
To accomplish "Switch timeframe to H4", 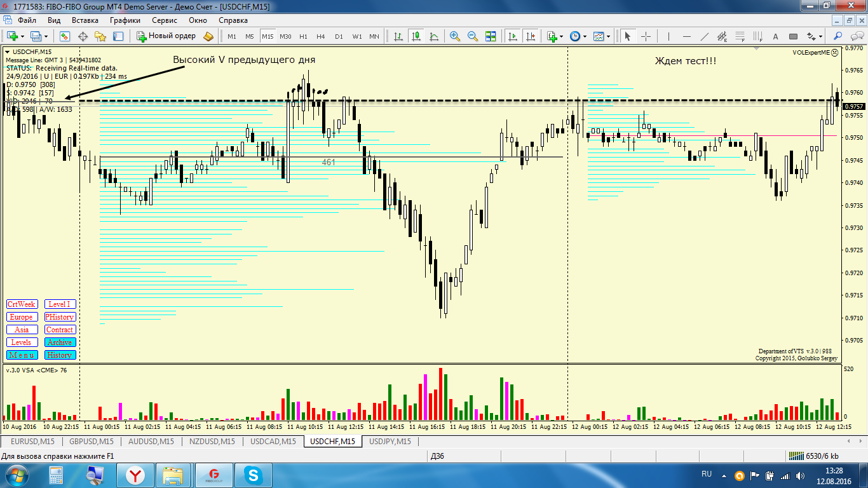I will 321,36.
